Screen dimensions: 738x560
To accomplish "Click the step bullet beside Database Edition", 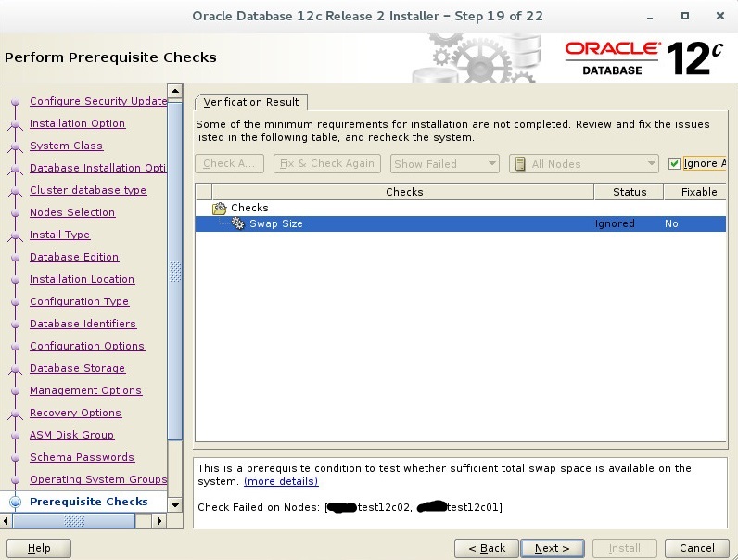I will (16, 258).
